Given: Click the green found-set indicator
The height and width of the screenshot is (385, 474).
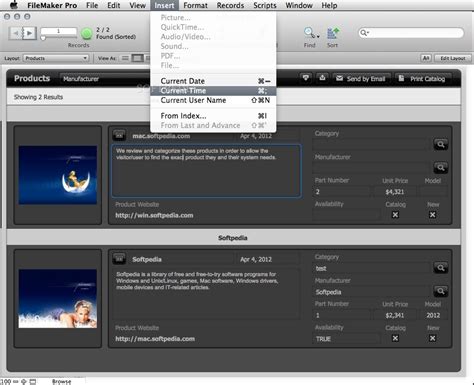Looking at the screenshot, I should pyautogui.click(x=87, y=33).
